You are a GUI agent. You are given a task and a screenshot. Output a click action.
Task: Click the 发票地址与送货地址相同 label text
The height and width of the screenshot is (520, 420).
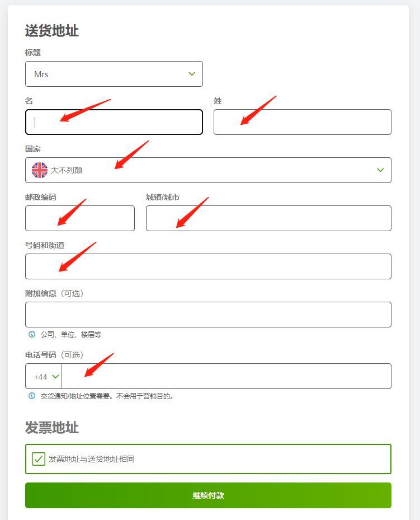point(91,459)
